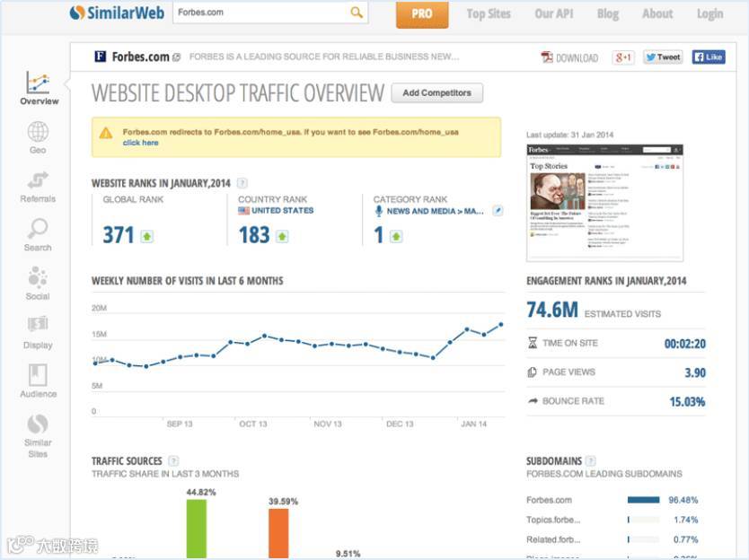Click the 00:02:20 time on site value
The height and width of the screenshot is (560, 749).
point(684,344)
